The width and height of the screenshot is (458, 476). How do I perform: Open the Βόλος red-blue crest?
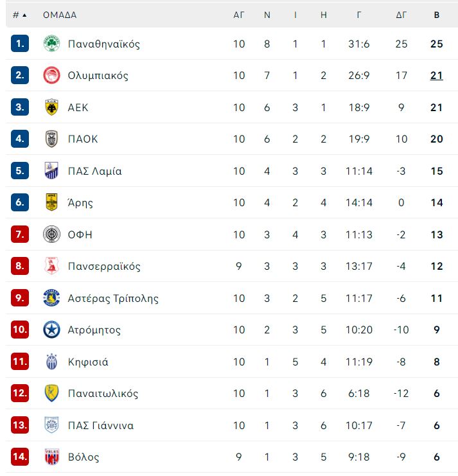tap(51, 457)
